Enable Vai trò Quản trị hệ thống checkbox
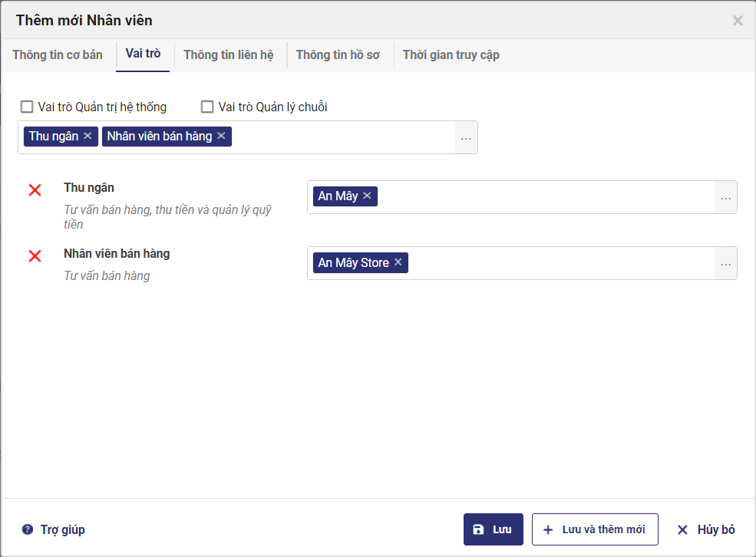The height and width of the screenshot is (557, 756). coord(27,107)
